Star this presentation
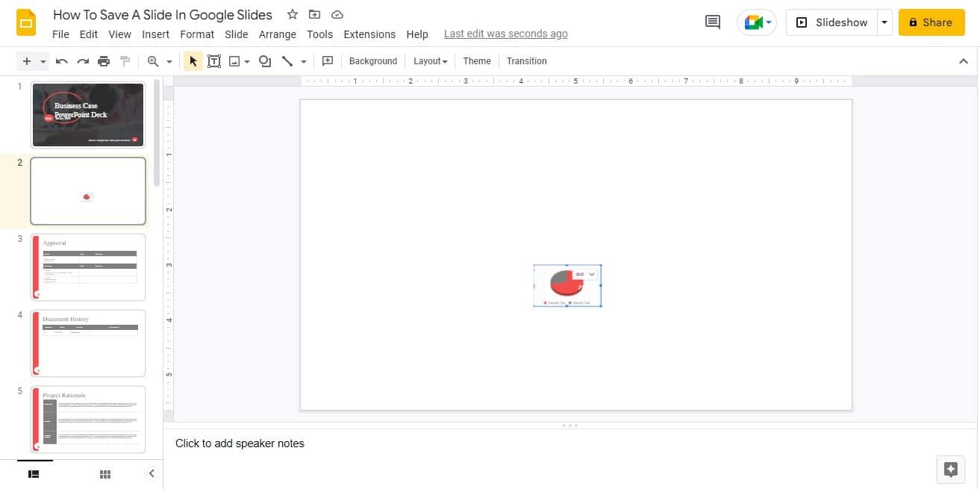The width and height of the screenshot is (980, 489). [x=292, y=14]
